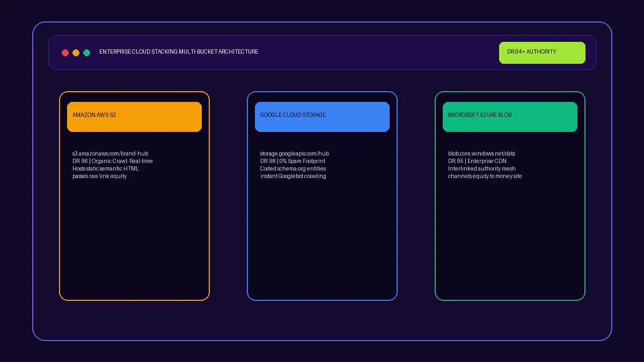Click the 'passes raw link equity' line
This screenshot has height=362, width=644.
click(100, 176)
